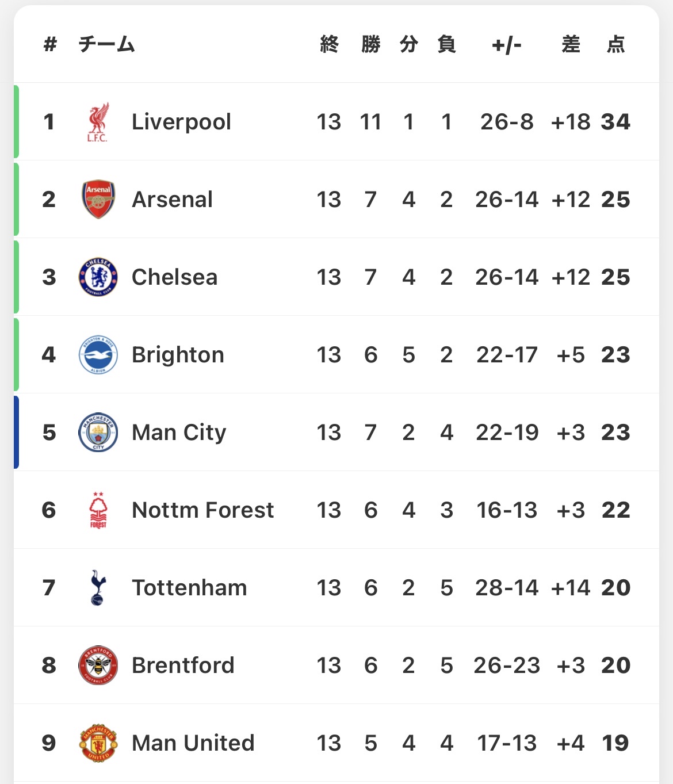
Task: Click the 点 points column header
Action: point(615,44)
